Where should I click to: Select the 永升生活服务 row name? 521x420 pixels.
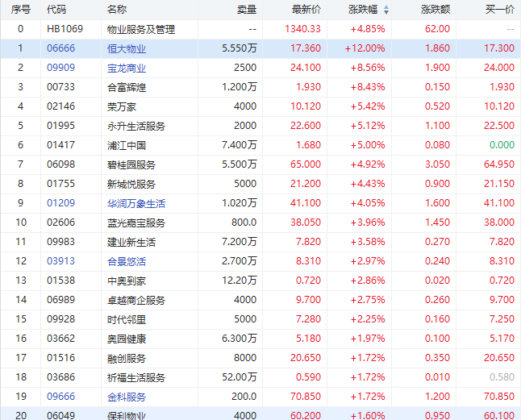pyautogui.click(x=136, y=127)
